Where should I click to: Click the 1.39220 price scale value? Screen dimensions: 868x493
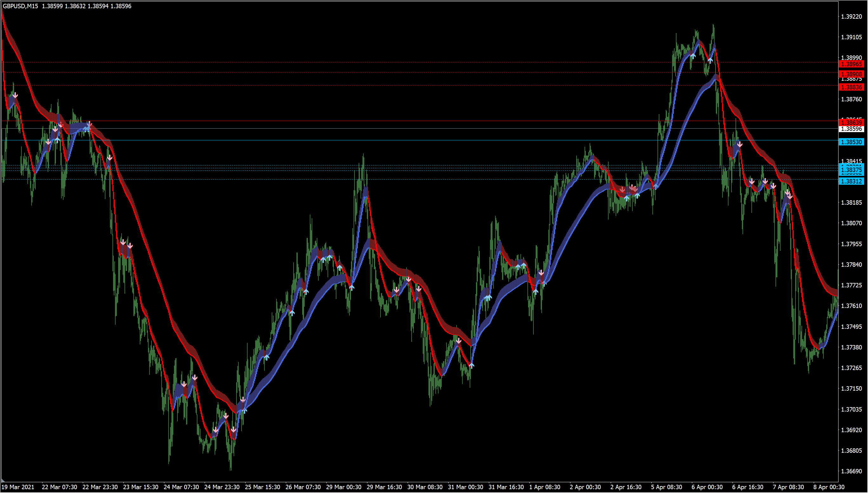(852, 16)
